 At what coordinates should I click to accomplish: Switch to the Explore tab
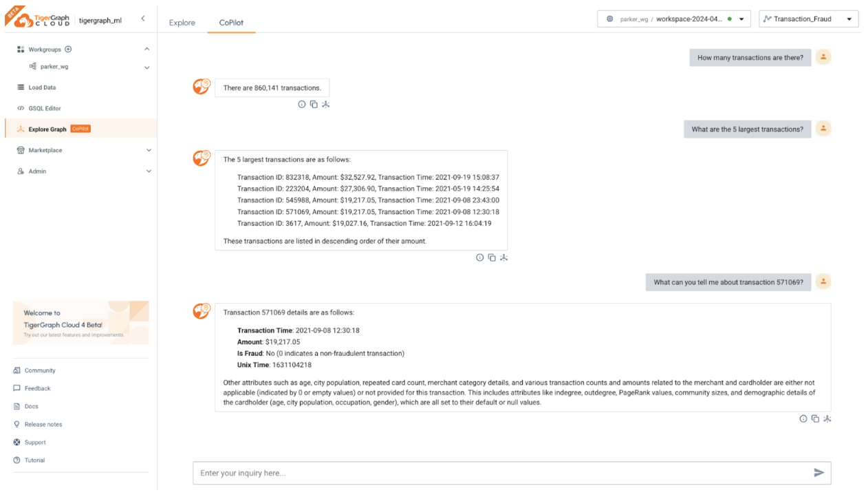click(x=182, y=22)
